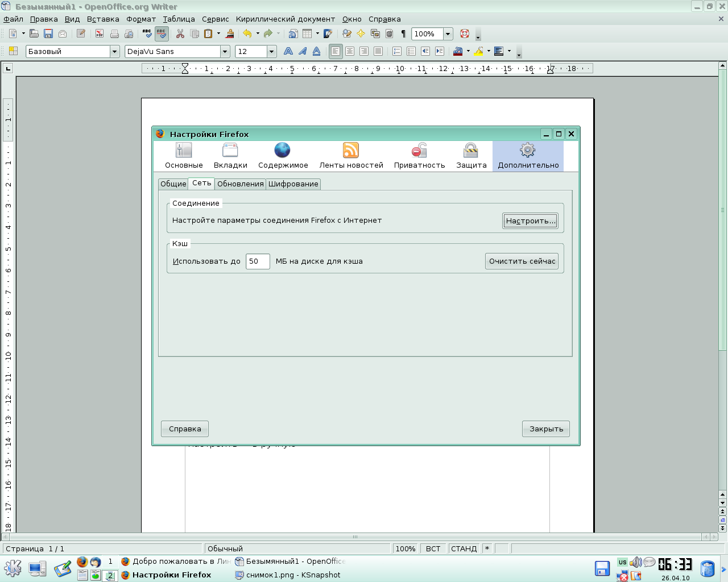The width and height of the screenshot is (728, 582).
Task: Switch to the Обновления tab
Action: [241, 184]
